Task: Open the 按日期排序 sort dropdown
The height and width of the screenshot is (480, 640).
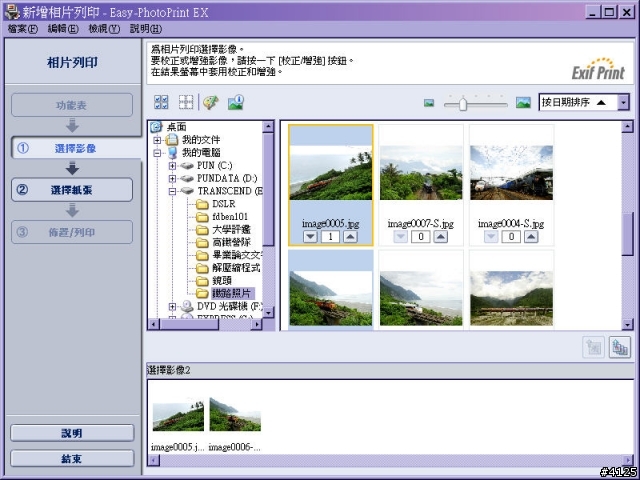Action: point(623,102)
